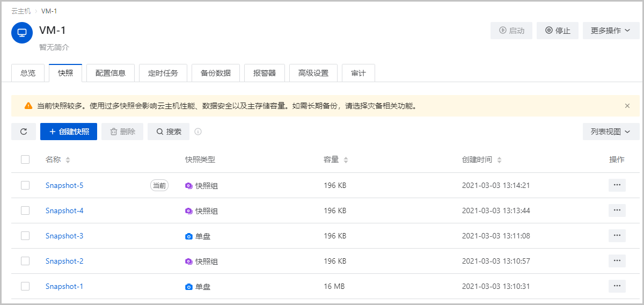Click the refresh list icon button
This screenshot has height=305, width=644.
pos(24,132)
